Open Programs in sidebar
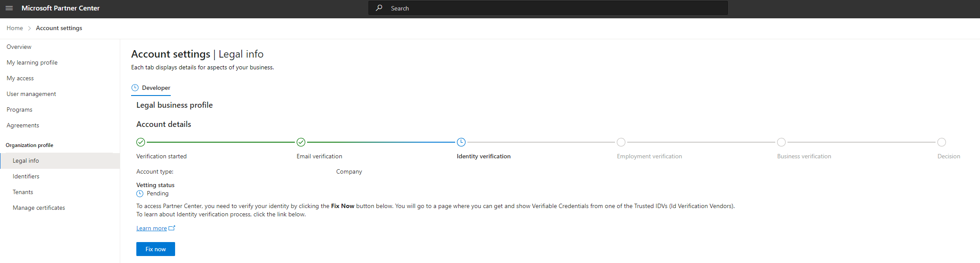This screenshot has height=263, width=980. (19, 109)
